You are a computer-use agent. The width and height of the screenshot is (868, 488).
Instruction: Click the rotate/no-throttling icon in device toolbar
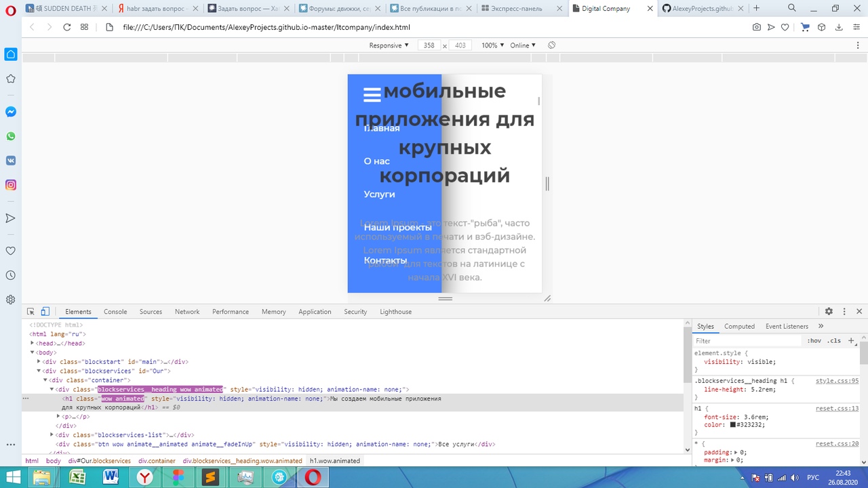[x=551, y=45]
